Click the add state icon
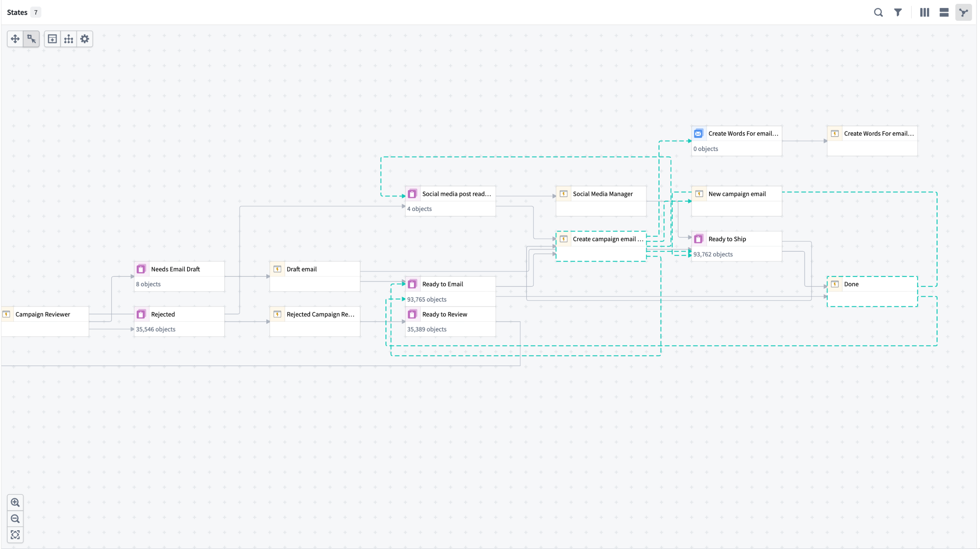The image size is (980, 549). coord(53,38)
